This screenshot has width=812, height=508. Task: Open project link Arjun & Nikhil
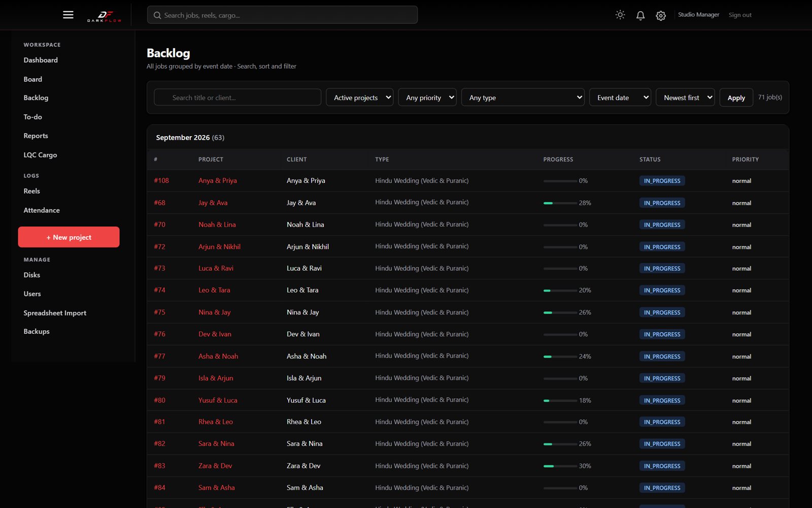pos(219,247)
